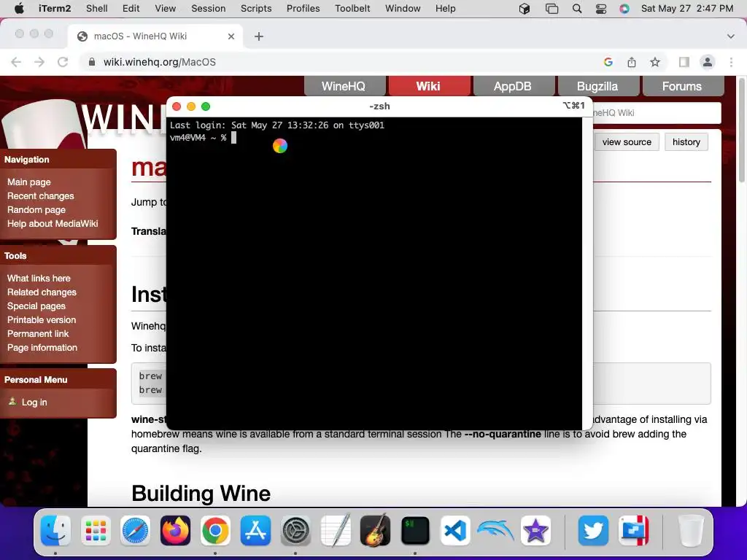The width and height of the screenshot is (747, 560).
Task: Open Help about MediaWiki link
Action: 53,223
